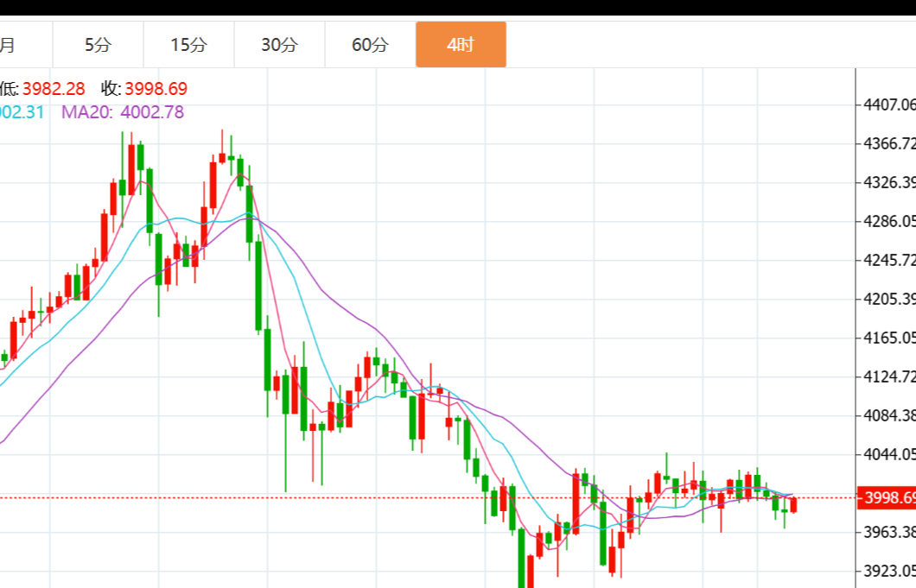Select the 15分 chart interval
This screenshot has height=588, width=916.
pos(188,45)
